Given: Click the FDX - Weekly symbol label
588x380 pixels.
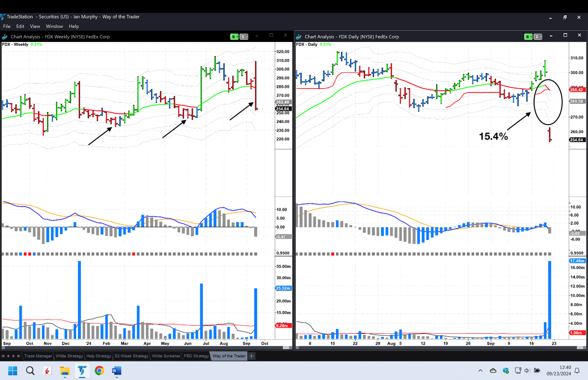Looking at the screenshot, I should pos(15,44).
